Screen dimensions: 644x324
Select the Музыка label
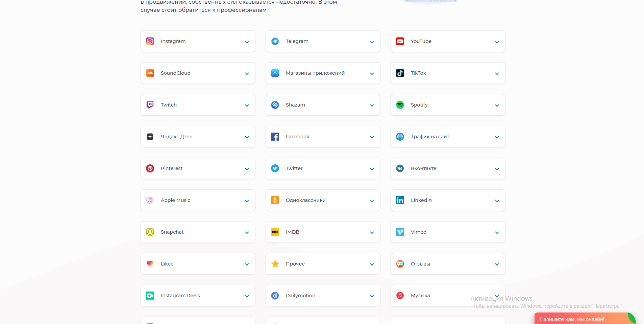pyautogui.click(x=420, y=296)
